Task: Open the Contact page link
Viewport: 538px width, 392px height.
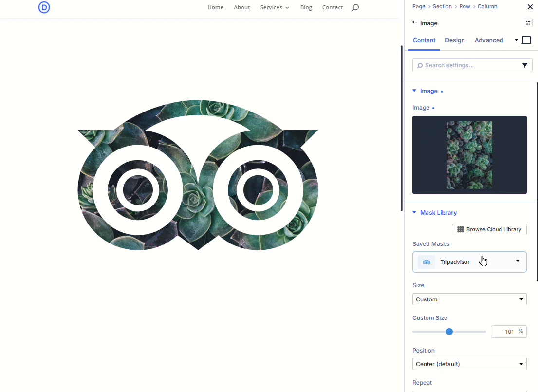Action: [x=333, y=7]
